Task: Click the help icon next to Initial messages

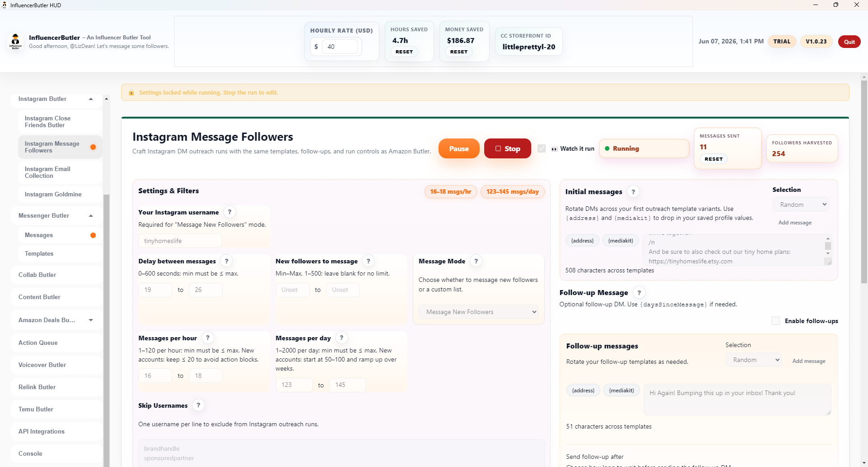Action: (x=633, y=192)
